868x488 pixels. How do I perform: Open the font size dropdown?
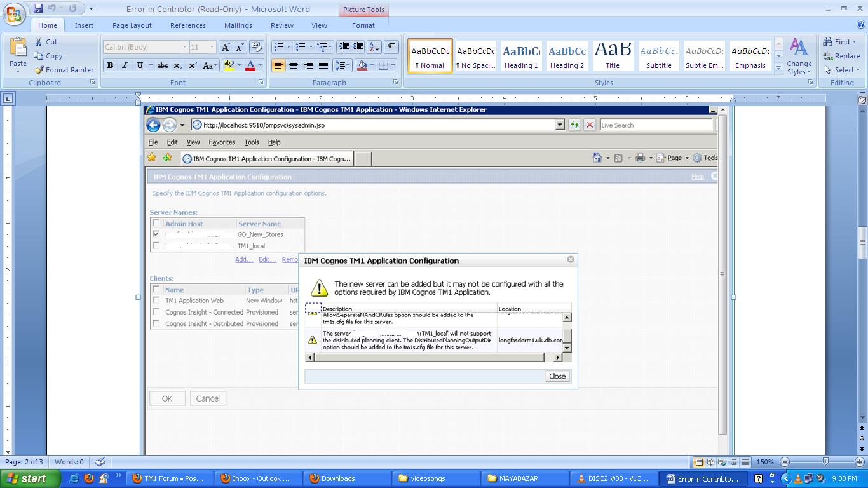click(212, 47)
